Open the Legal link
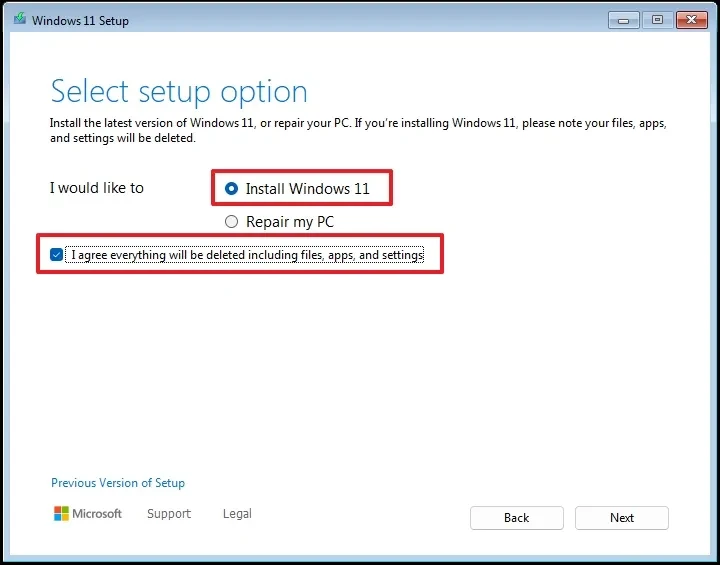This screenshot has width=720, height=565. [x=237, y=514]
